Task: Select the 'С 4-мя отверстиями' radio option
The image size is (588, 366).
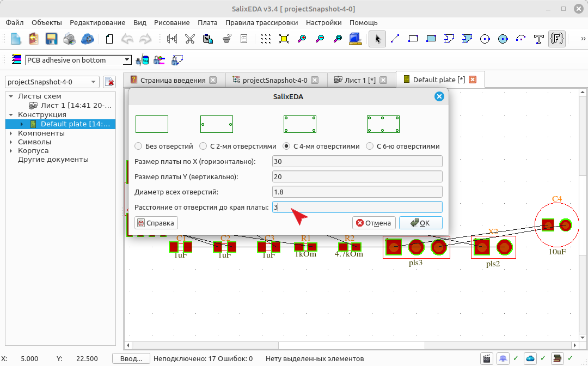Action: tap(286, 146)
